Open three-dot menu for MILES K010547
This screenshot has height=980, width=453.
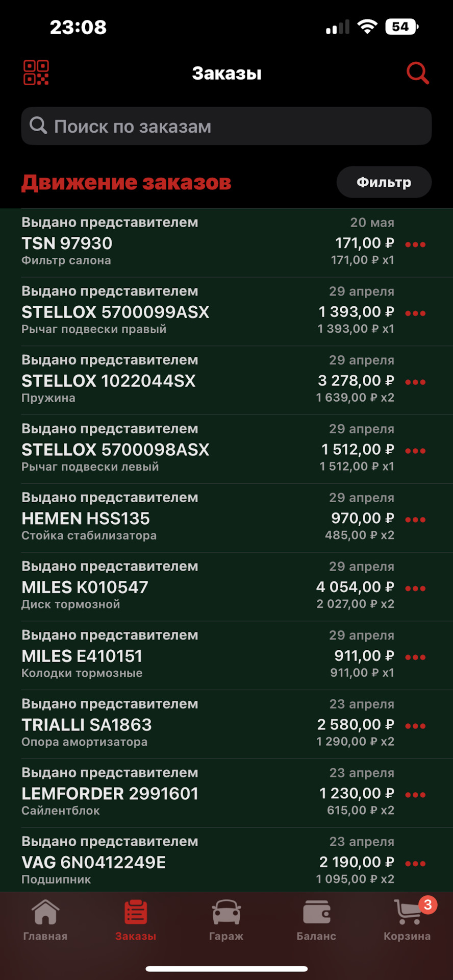(415, 589)
